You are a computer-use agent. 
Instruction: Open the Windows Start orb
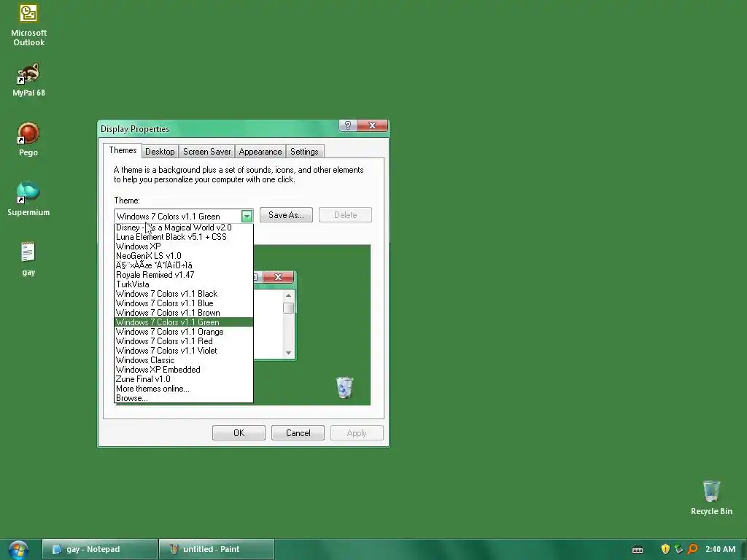[x=18, y=550]
